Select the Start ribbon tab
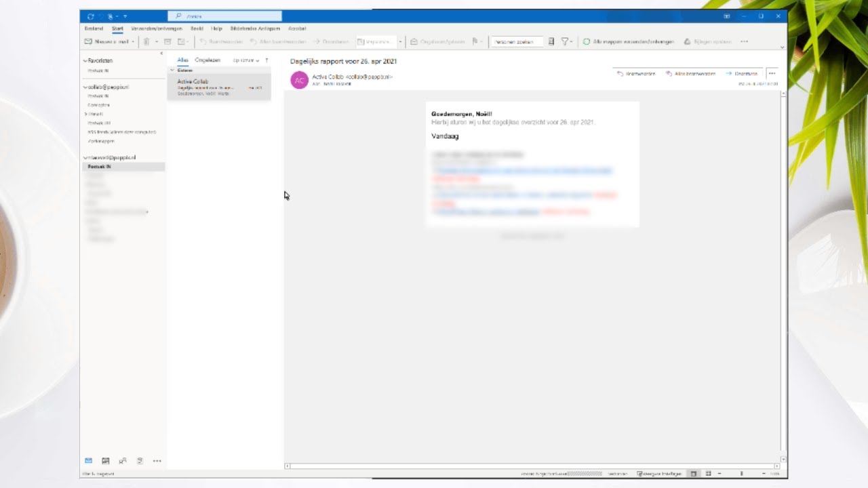Image resolution: width=868 pixels, height=488 pixels. click(x=117, y=28)
